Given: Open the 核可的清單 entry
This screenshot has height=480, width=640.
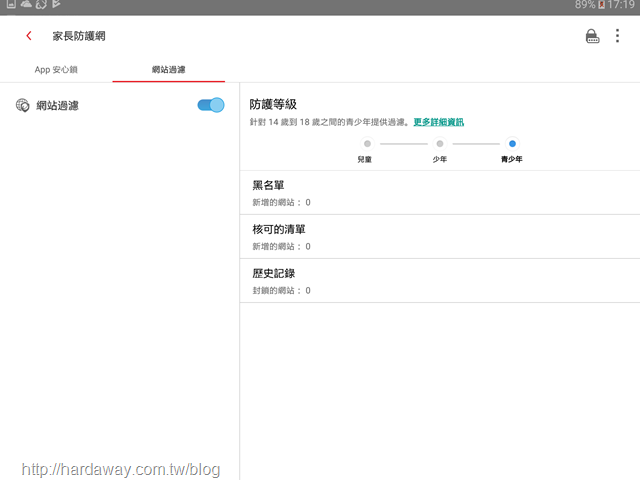Looking at the screenshot, I should coord(440,237).
